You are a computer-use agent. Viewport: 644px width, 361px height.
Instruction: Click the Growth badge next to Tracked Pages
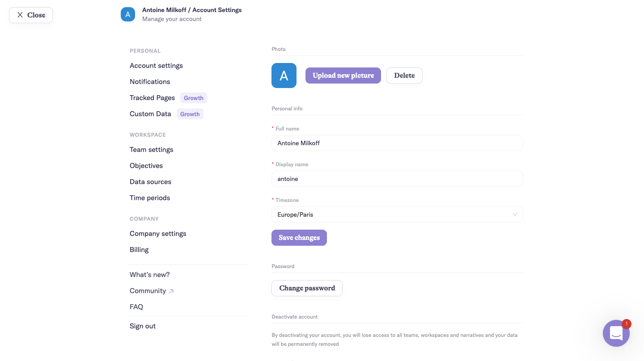click(194, 98)
